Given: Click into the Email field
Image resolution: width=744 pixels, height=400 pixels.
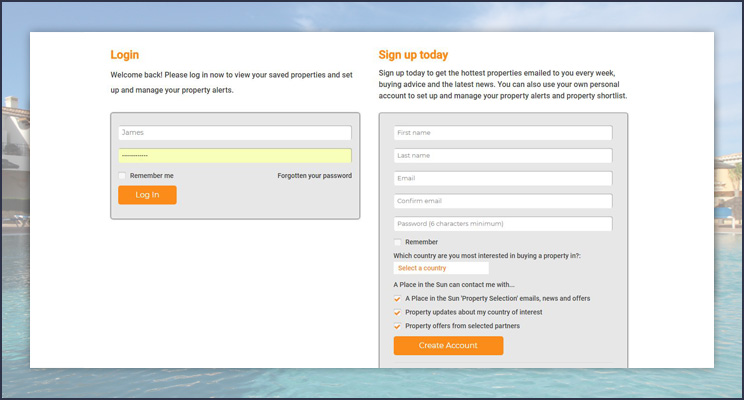Looking at the screenshot, I should coord(503,179).
